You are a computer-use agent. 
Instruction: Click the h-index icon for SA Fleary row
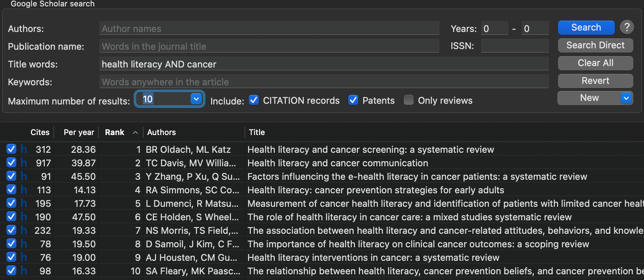pyautogui.click(x=24, y=271)
